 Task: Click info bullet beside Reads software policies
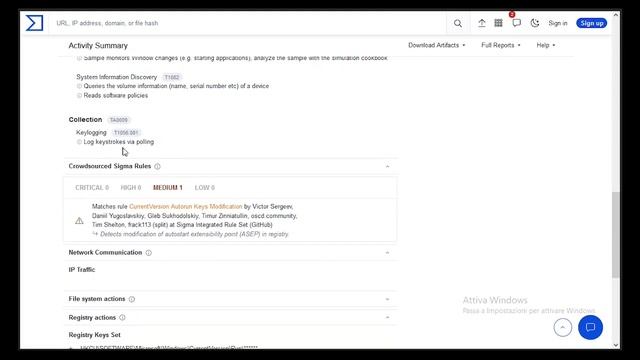[x=79, y=96]
